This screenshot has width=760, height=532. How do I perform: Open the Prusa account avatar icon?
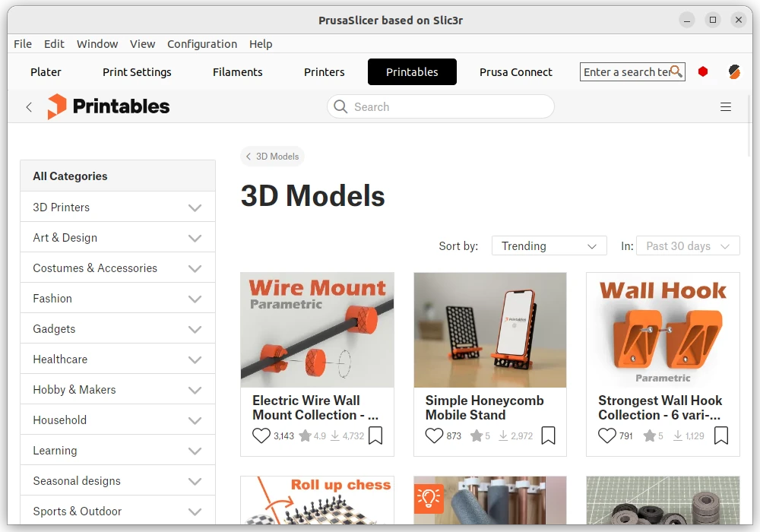[734, 71]
